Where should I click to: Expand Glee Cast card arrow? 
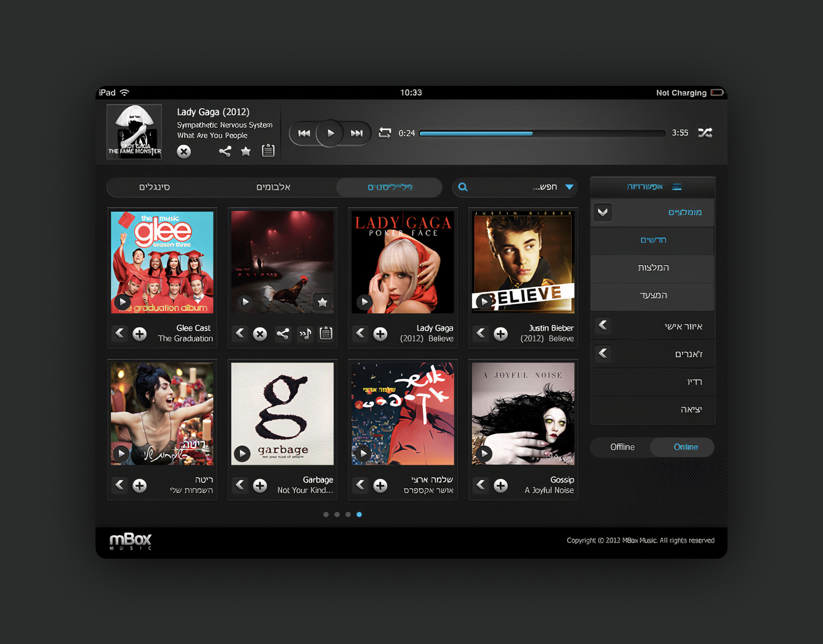[x=120, y=333]
